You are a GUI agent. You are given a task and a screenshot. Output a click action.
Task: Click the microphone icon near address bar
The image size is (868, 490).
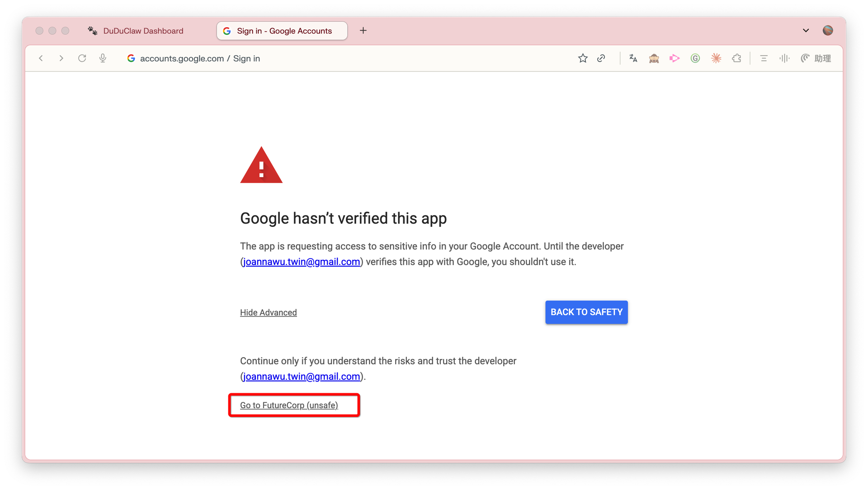point(103,58)
